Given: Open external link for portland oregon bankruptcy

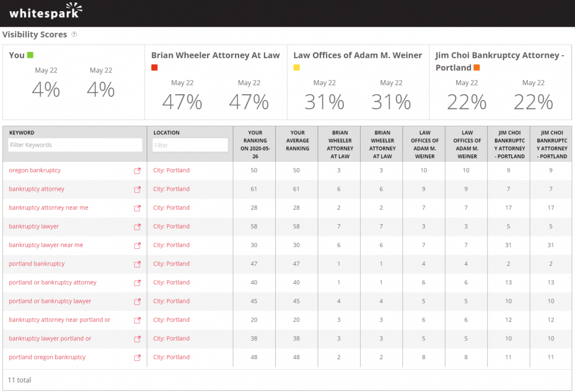Looking at the screenshot, I should point(137,357).
